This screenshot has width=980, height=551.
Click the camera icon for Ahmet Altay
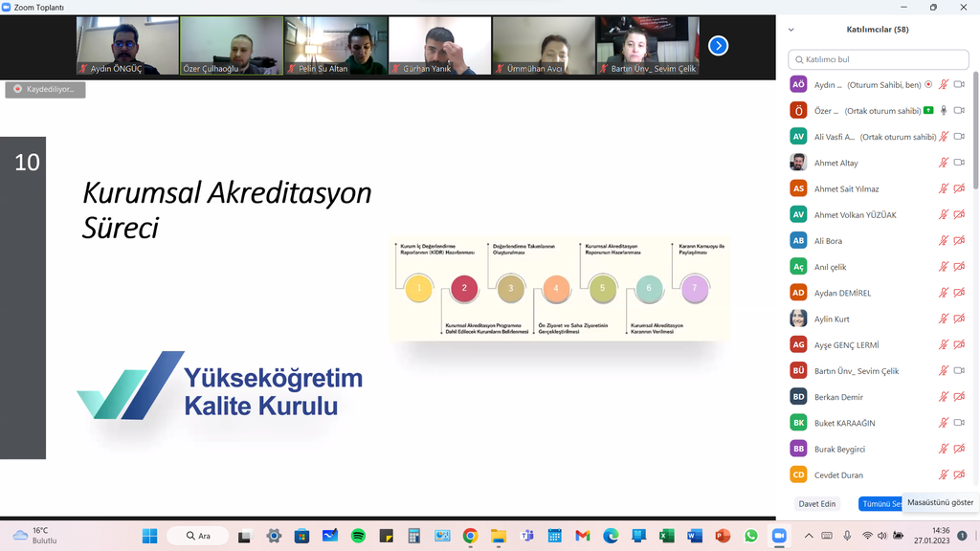[x=959, y=163]
